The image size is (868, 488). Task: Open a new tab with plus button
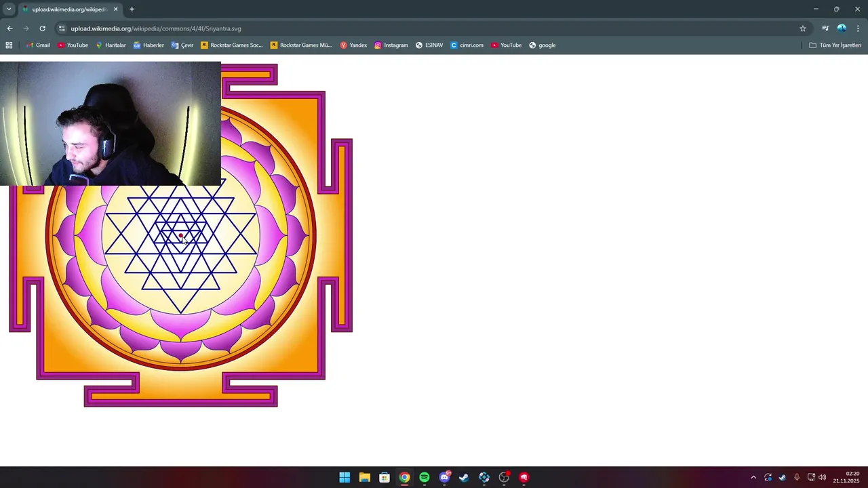[132, 9]
